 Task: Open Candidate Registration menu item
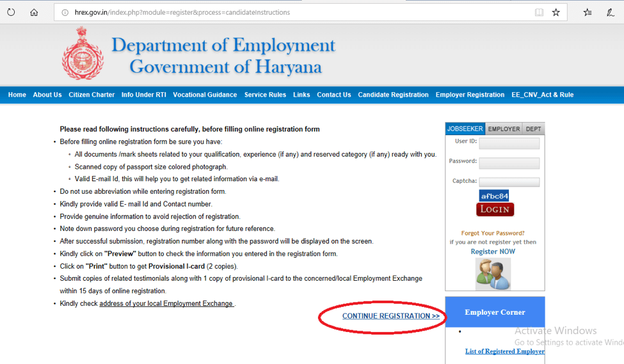pos(393,95)
